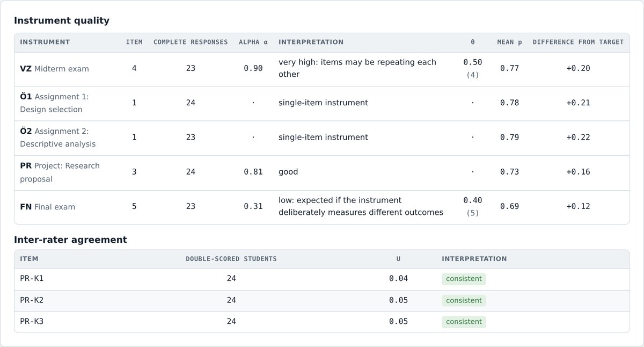The image size is (644, 347).
Task: Click the "very high: items may be repeating" interpretation
Action: (357, 68)
